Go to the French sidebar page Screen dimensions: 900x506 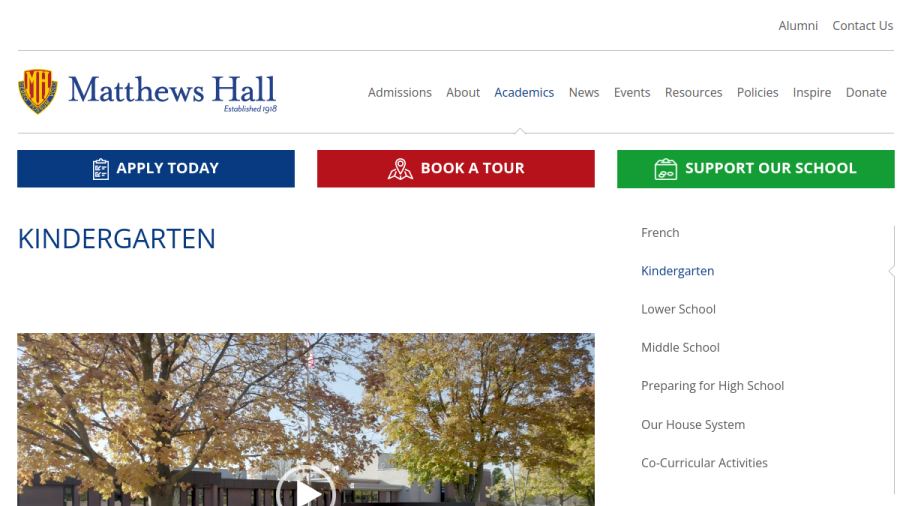pyautogui.click(x=660, y=232)
